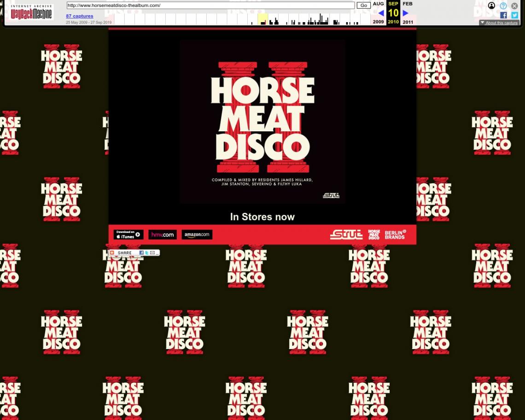
Task: Click the URL address input field
Action: pyautogui.click(x=210, y=6)
